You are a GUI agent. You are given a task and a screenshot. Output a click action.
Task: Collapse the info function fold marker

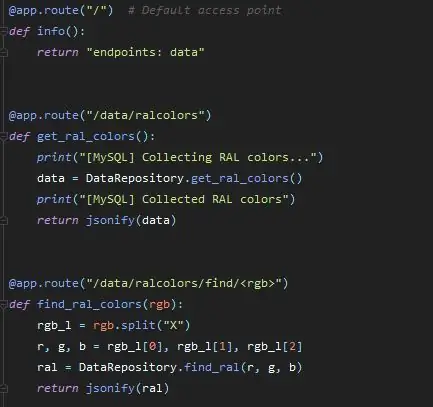click(x=4, y=31)
